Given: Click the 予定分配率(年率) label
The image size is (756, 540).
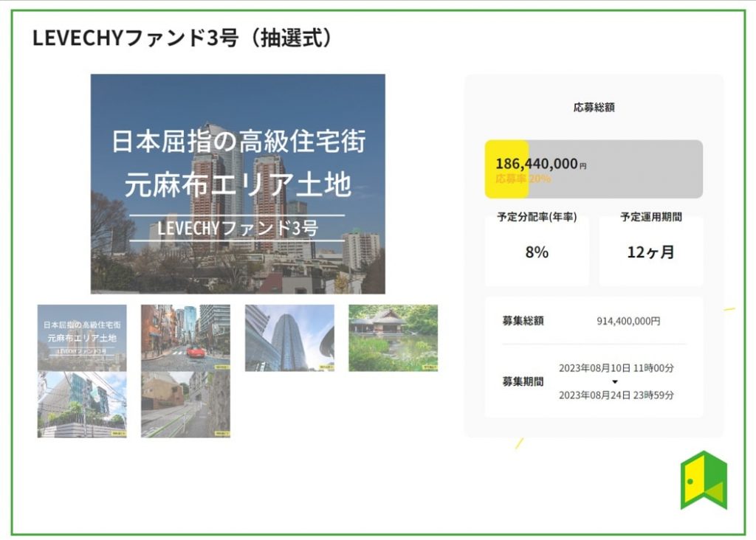Looking at the screenshot, I should (537, 217).
